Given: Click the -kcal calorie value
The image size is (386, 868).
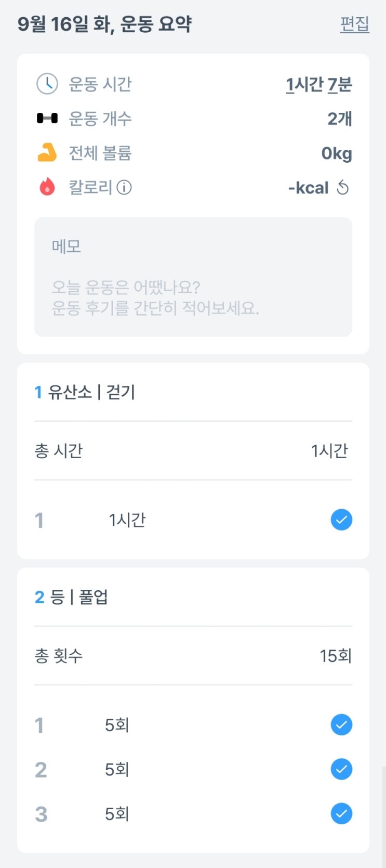Looking at the screenshot, I should click(x=309, y=187).
